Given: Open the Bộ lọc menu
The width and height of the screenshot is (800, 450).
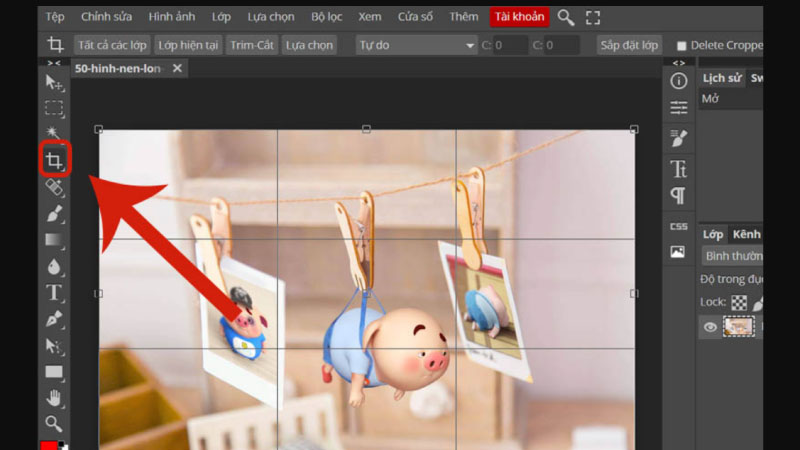Looking at the screenshot, I should pyautogui.click(x=327, y=17).
